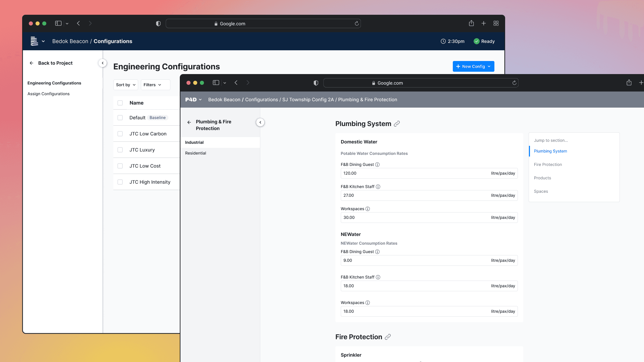Select the Industrial sidebar item
The width and height of the screenshot is (644, 362).
(220, 142)
